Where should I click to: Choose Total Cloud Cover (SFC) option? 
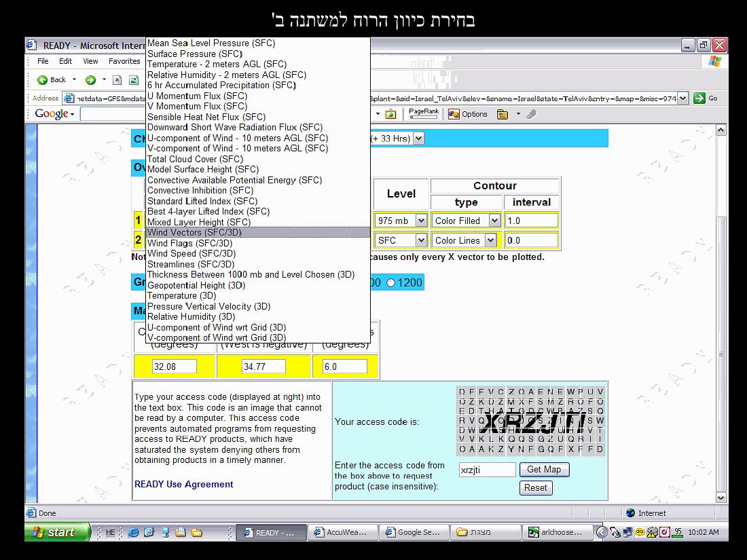pyautogui.click(x=258, y=159)
